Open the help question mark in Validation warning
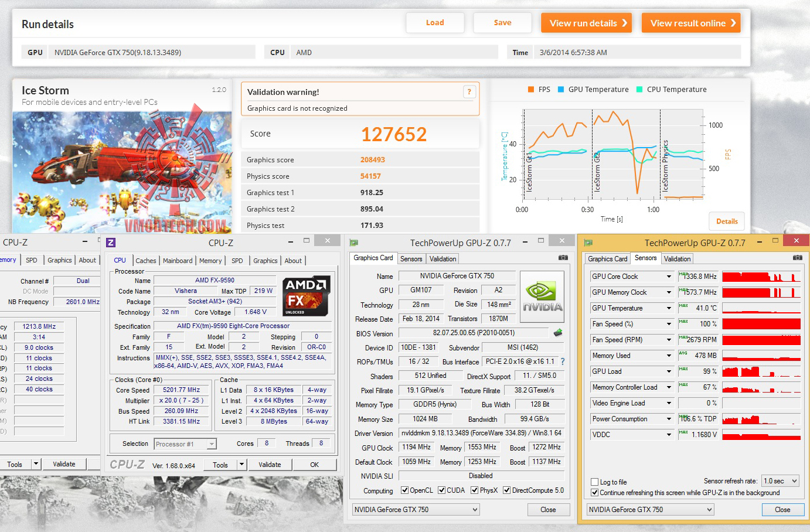This screenshot has height=532, width=810. tap(469, 92)
